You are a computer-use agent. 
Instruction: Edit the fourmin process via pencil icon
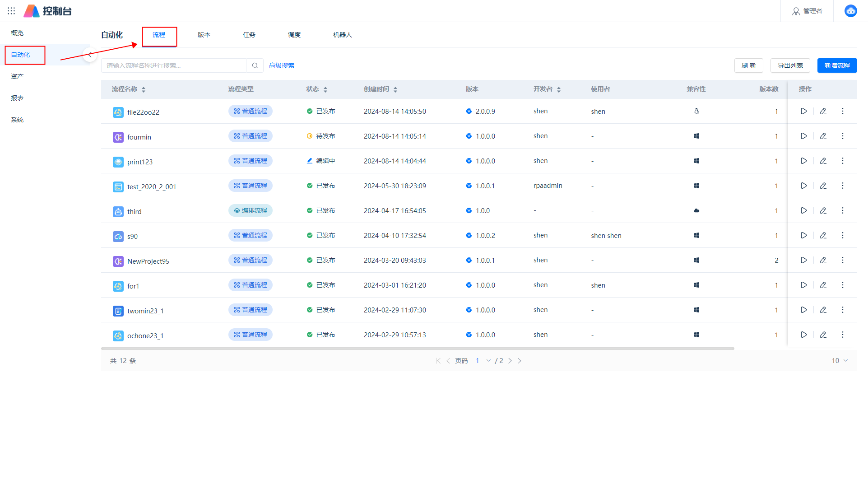point(823,136)
